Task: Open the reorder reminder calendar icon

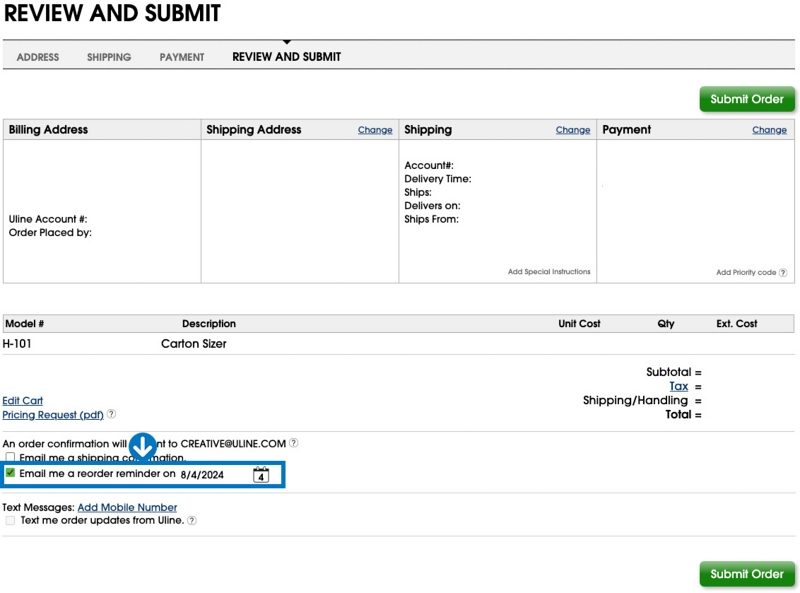Action: point(261,475)
